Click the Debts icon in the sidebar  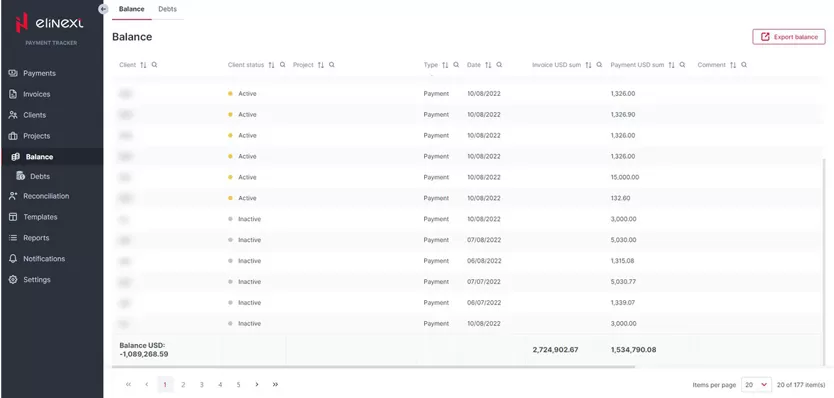(21, 176)
